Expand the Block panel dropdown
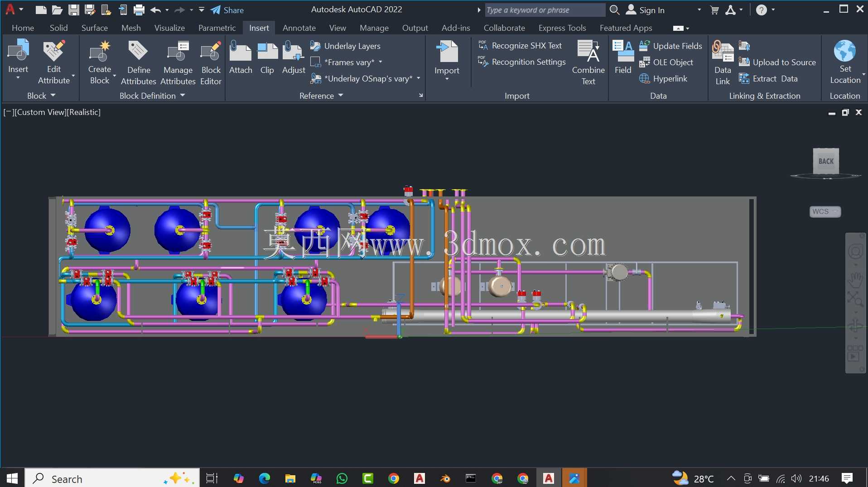Viewport: 868px width, 487px height. point(41,95)
